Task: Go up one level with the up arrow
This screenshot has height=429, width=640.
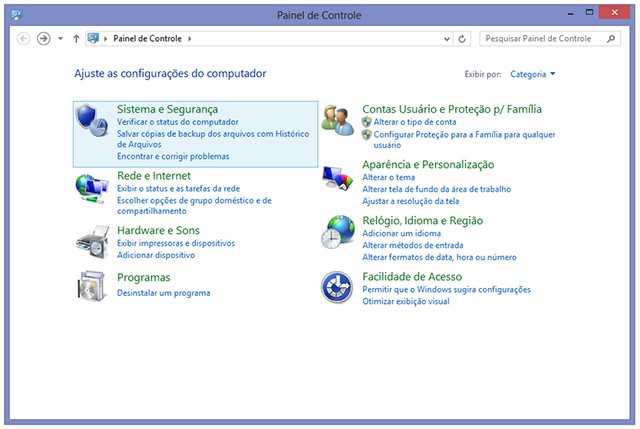Action: [77, 38]
